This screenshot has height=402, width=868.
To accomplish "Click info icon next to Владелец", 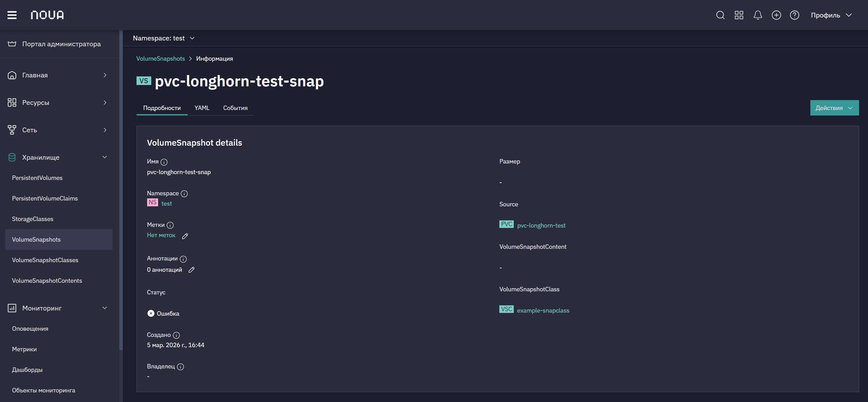I will point(180,367).
